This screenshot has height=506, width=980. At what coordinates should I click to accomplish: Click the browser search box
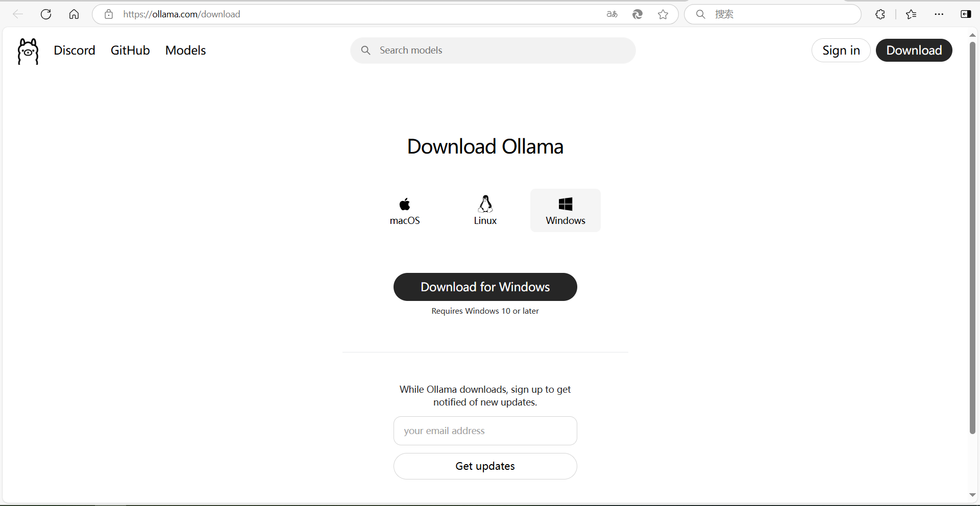pos(773,14)
